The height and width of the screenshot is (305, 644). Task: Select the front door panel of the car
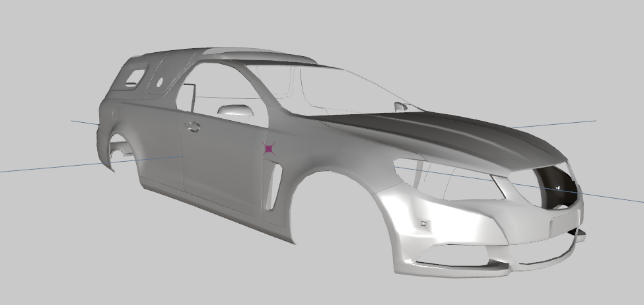[x=224, y=164]
